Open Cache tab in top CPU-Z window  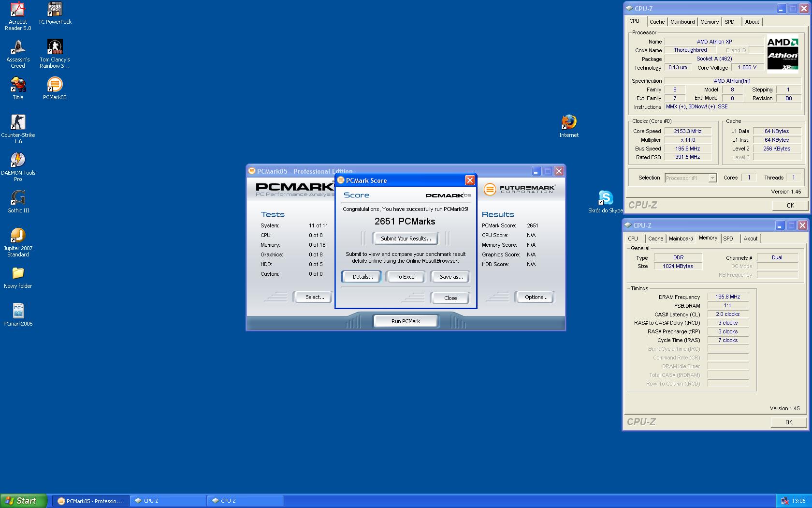657,22
